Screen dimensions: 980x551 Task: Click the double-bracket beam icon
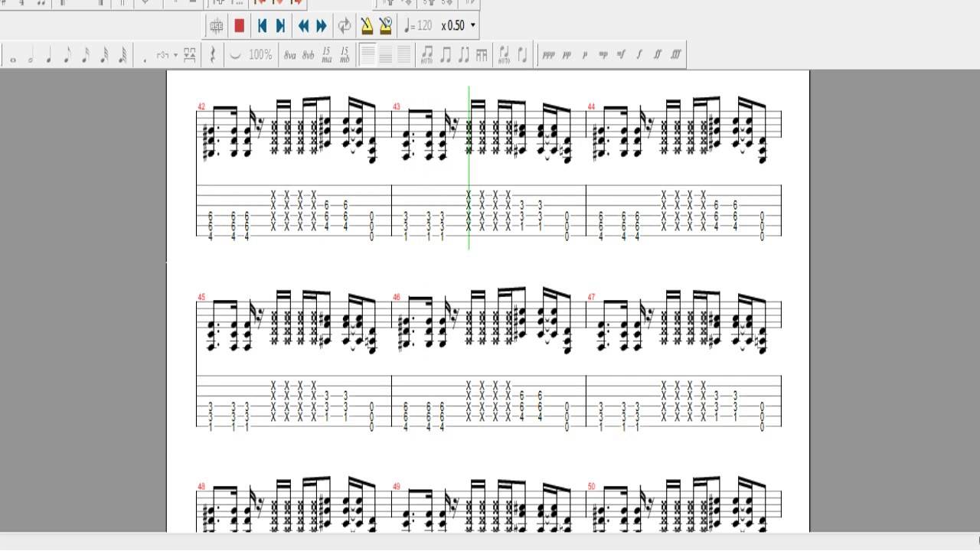(x=482, y=55)
